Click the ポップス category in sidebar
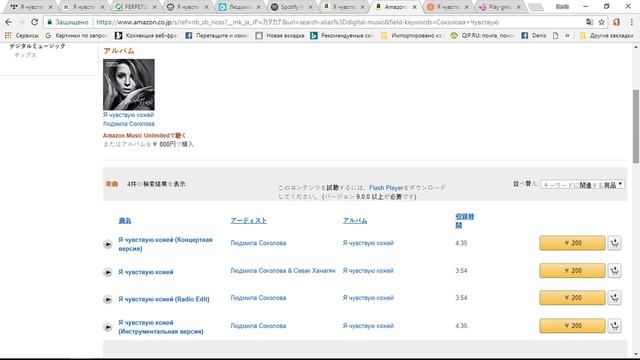The height and width of the screenshot is (360, 640). 25,55
